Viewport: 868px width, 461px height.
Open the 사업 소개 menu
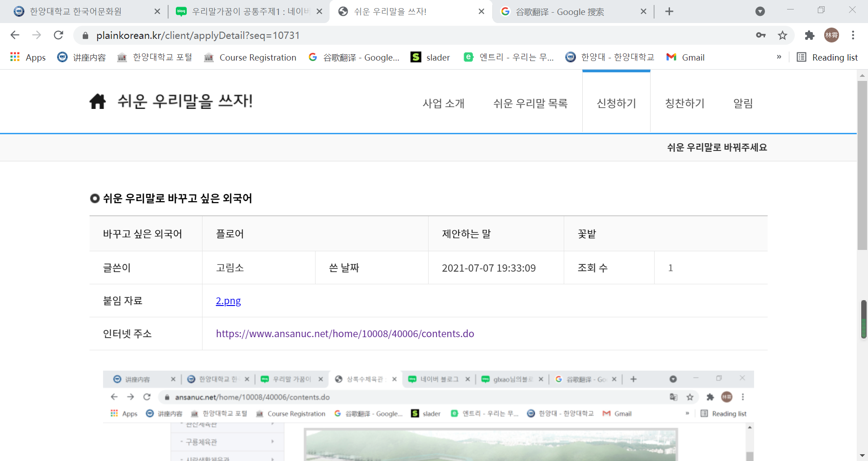click(x=443, y=103)
